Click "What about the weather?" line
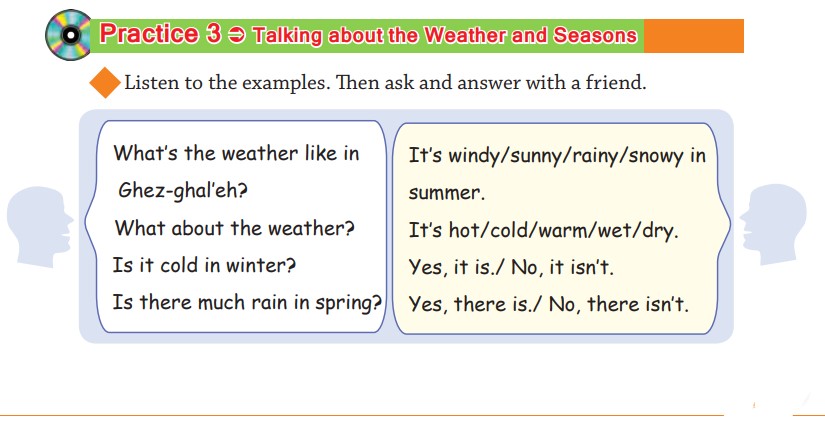 (235, 228)
